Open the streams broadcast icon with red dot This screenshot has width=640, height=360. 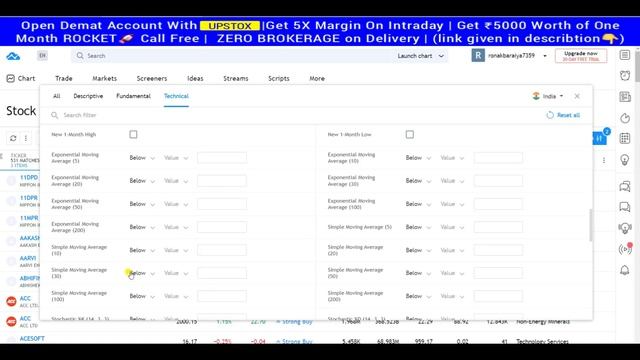point(625,249)
